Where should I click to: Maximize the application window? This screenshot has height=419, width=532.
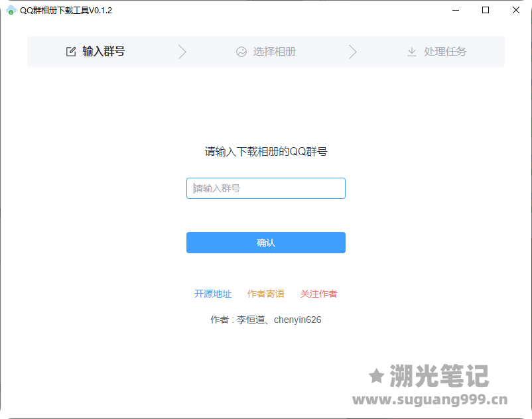pos(486,10)
